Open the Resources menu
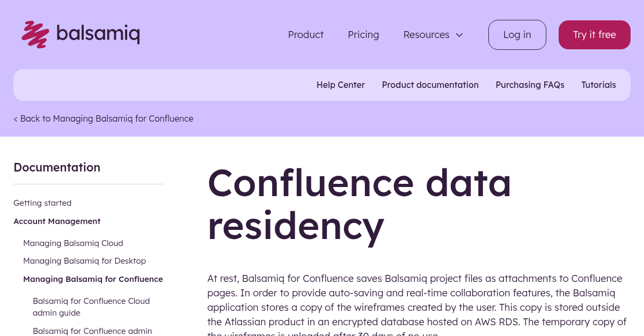The image size is (644, 336). pyautogui.click(x=433, y=35)
